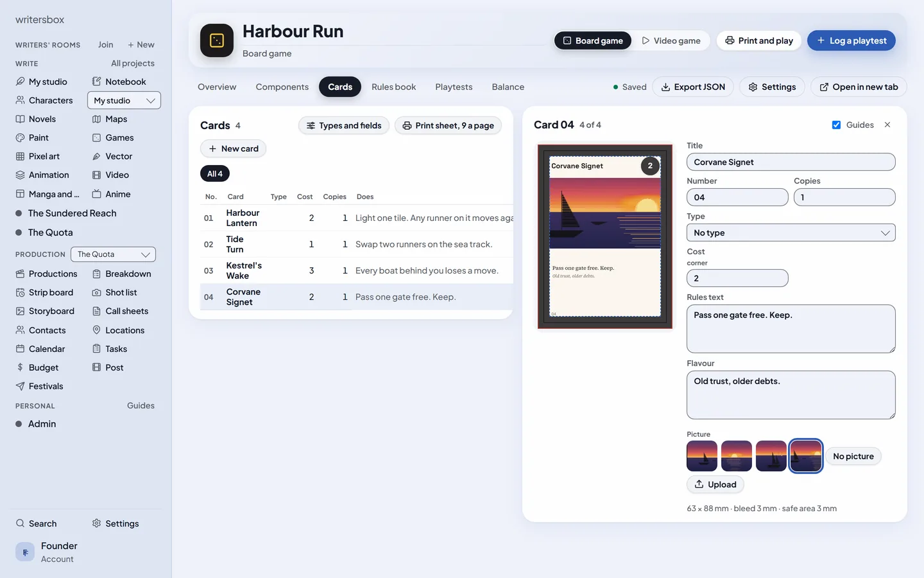Viewport: 924px width, 578px height.
Task: Open the Shot list page
Action: click(x=115, y=292)
